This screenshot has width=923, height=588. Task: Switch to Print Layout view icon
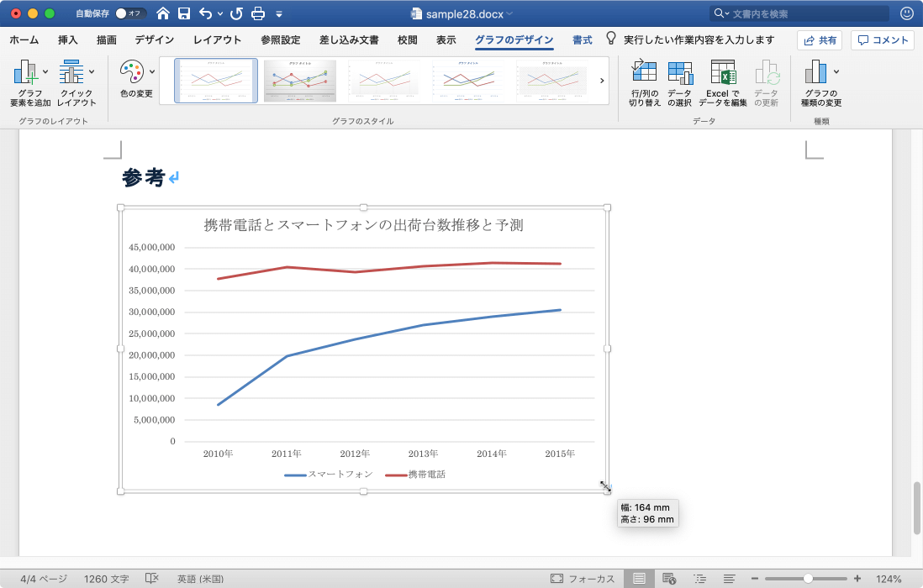click(639, 579)
